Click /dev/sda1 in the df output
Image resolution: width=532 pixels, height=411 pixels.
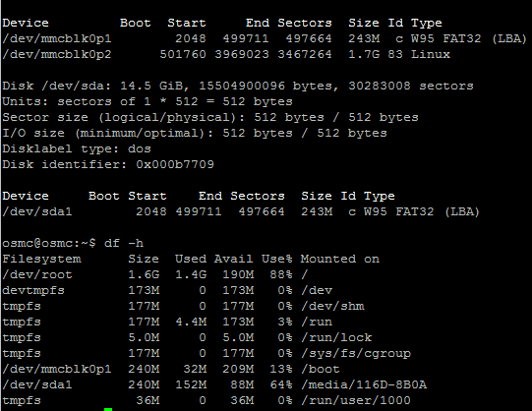coord(37,384)
